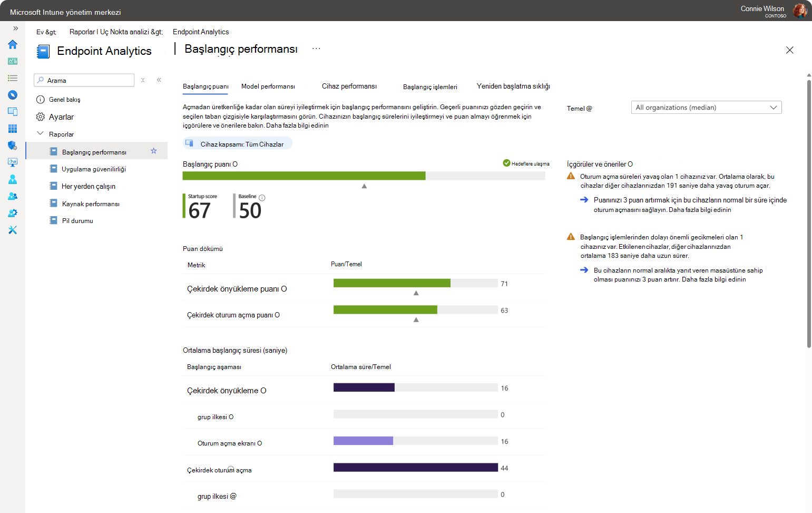The image size is (812, 513).
Task: Click info icon beside 'İçgörüler ve öneriler'
Action: 630,164
